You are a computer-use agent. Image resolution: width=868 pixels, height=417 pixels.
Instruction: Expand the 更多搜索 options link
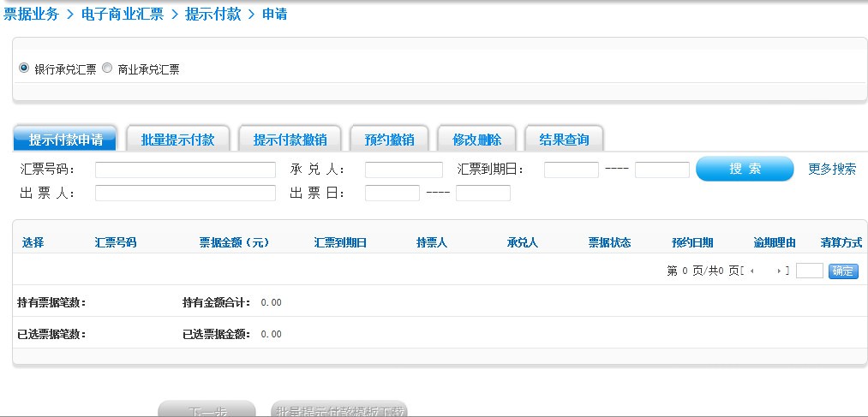(831, 169)
